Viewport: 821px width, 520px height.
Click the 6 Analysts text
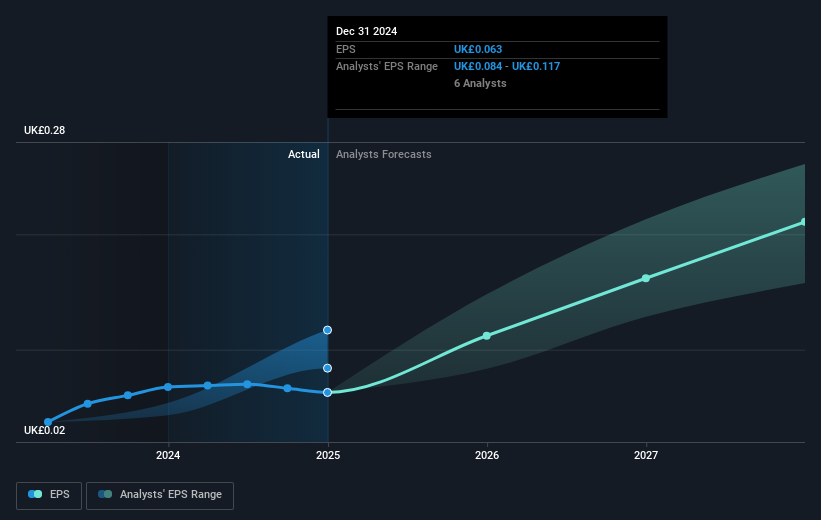point(480,83)
